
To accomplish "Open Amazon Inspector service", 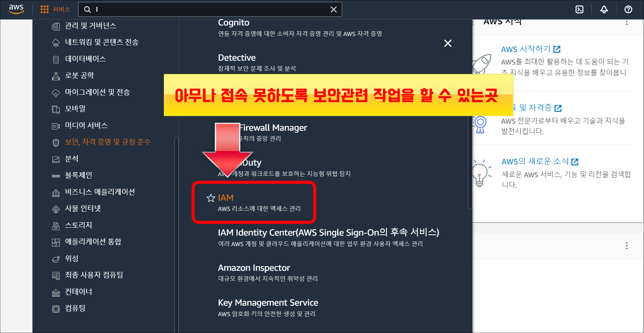I will (254, 268).
